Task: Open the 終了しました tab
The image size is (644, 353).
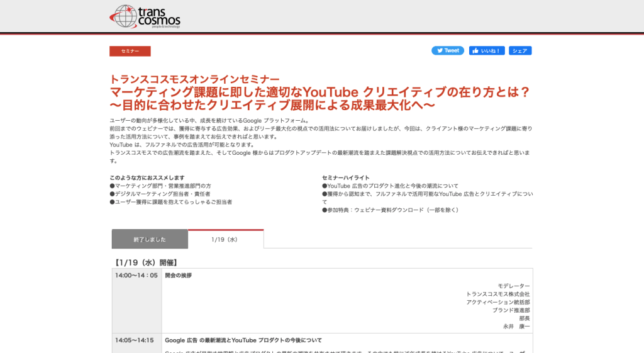Action: coord(150,239)
